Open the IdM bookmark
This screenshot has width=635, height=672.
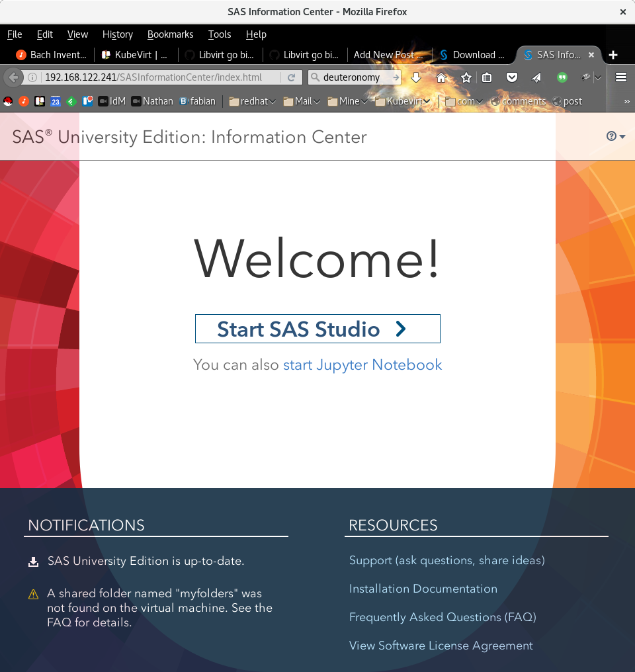pyautogui.click(x=112, y=102)
